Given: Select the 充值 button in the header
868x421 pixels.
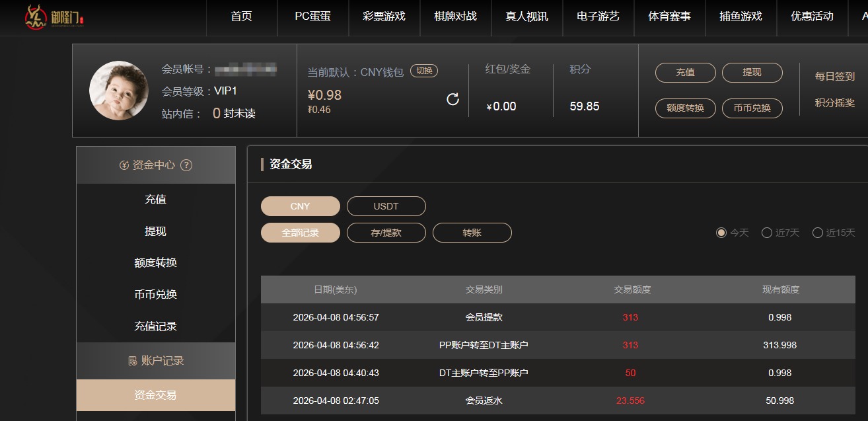Looking at the screenshot, I should pyautogui.click(x=685, y=73).
